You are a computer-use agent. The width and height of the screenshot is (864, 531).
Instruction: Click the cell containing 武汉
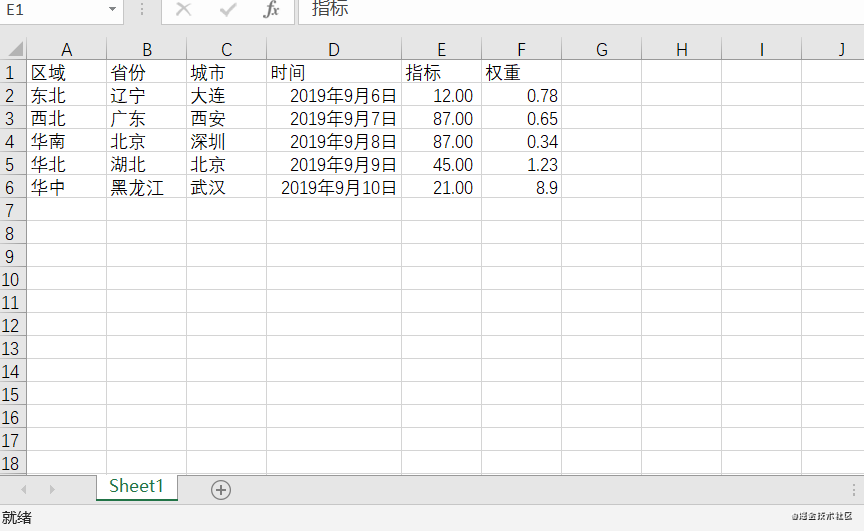click(x=226, y=187)
